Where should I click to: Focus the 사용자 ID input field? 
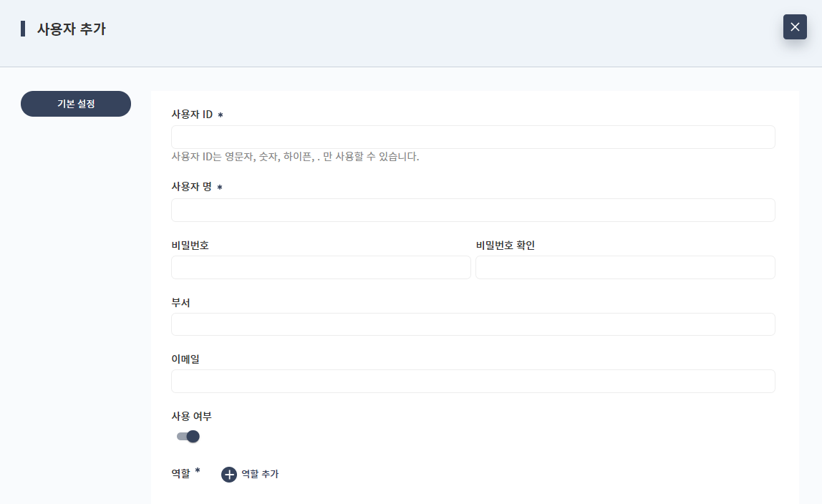473,137
